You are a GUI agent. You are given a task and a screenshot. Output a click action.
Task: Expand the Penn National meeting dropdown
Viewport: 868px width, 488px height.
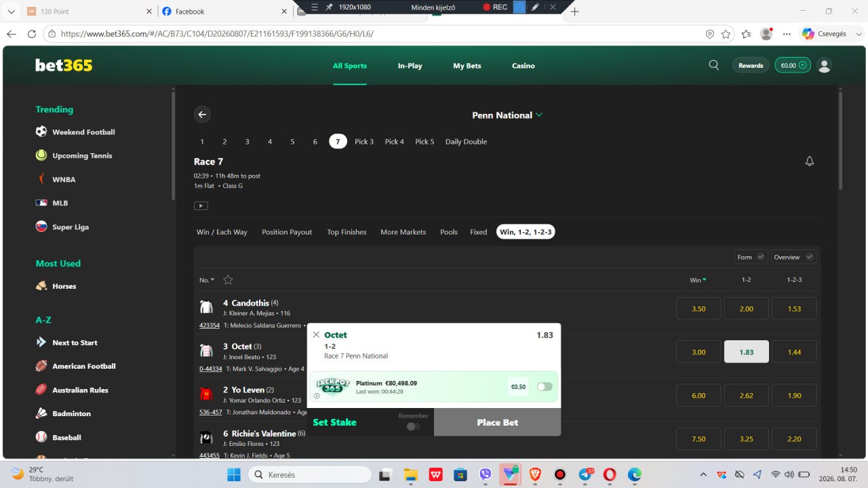coord(539,115)
